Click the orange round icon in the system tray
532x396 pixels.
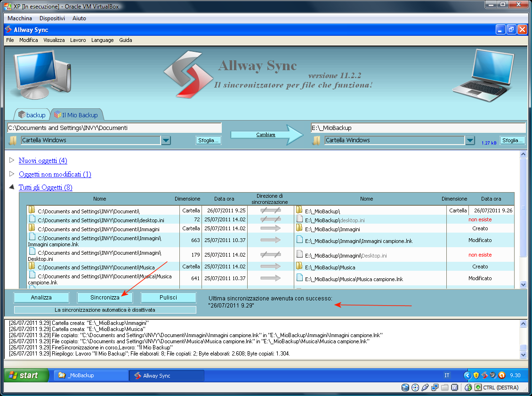[502, 375]
